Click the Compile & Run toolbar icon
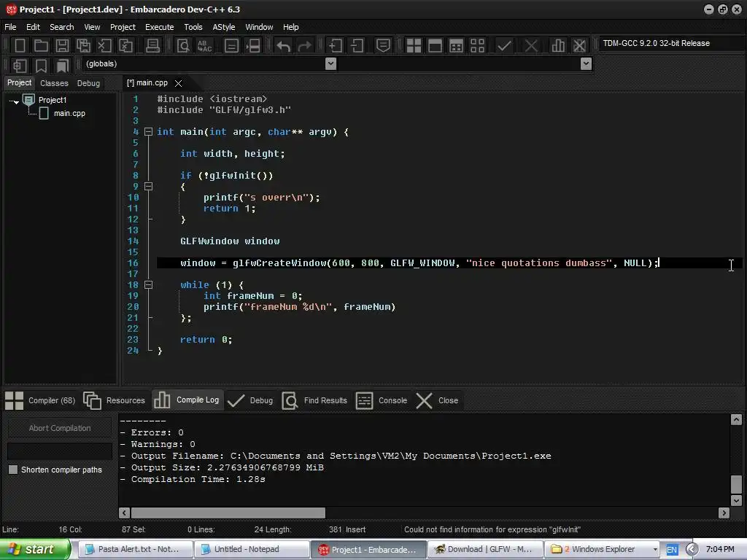The image size is (747, 560). (x=456, y=46)
